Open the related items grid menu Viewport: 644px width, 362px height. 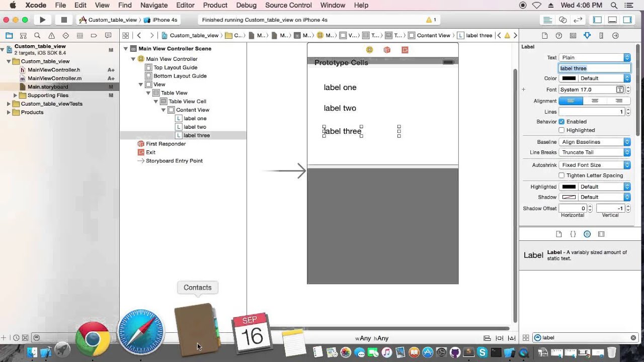coord(126,35)
